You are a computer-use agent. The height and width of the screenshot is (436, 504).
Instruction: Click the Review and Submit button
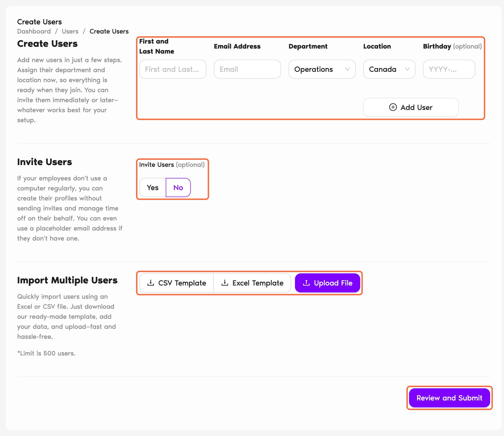coord(449,398)
